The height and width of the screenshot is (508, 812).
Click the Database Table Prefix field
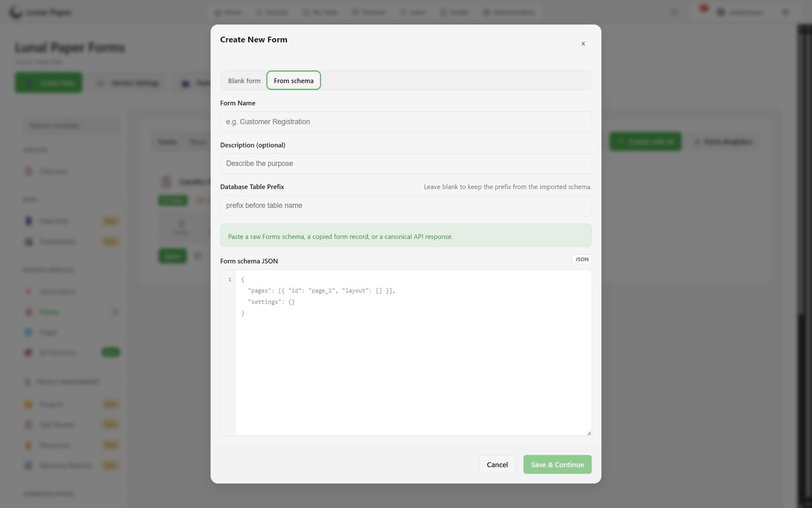tap(406, 206)
